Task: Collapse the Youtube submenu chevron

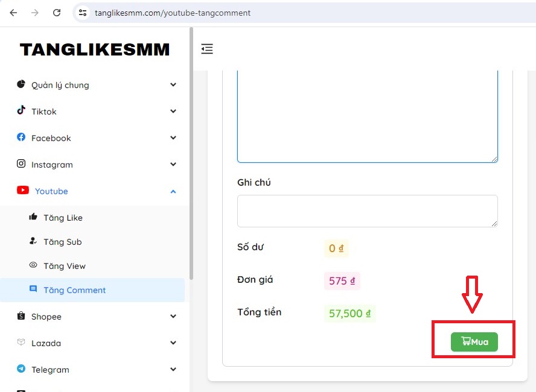Action: tap(173, 192)
